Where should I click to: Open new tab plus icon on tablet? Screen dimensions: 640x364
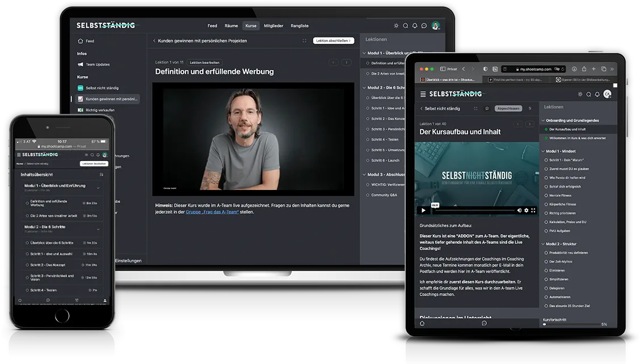(593, 69)
